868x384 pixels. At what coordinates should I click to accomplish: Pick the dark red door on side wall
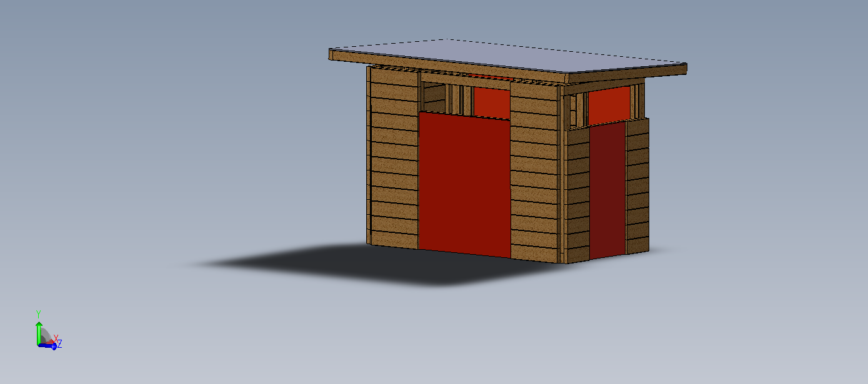(x=607, y=191)
